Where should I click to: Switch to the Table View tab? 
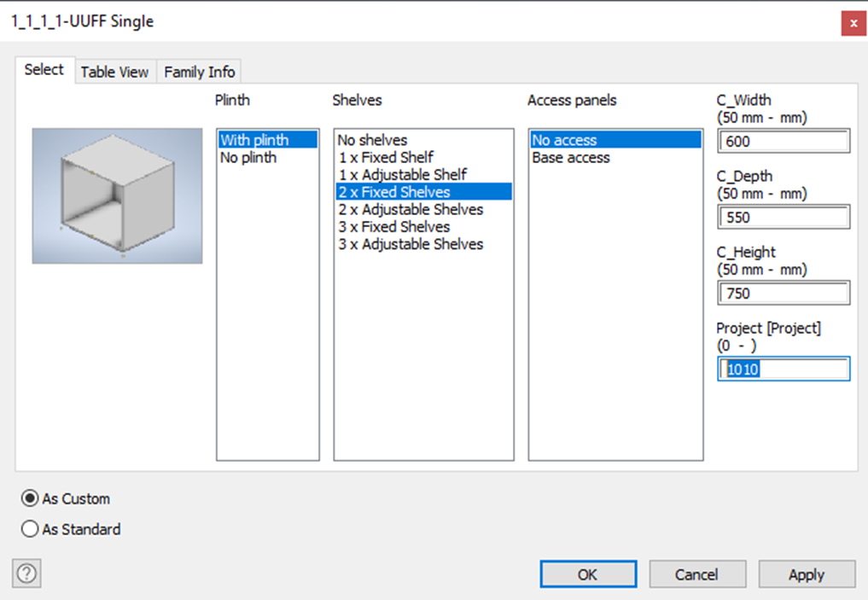[114, 72]
